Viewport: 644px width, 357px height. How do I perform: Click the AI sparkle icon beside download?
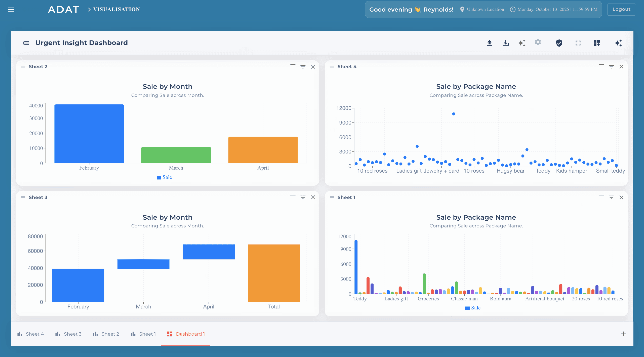tap(522, 43)
